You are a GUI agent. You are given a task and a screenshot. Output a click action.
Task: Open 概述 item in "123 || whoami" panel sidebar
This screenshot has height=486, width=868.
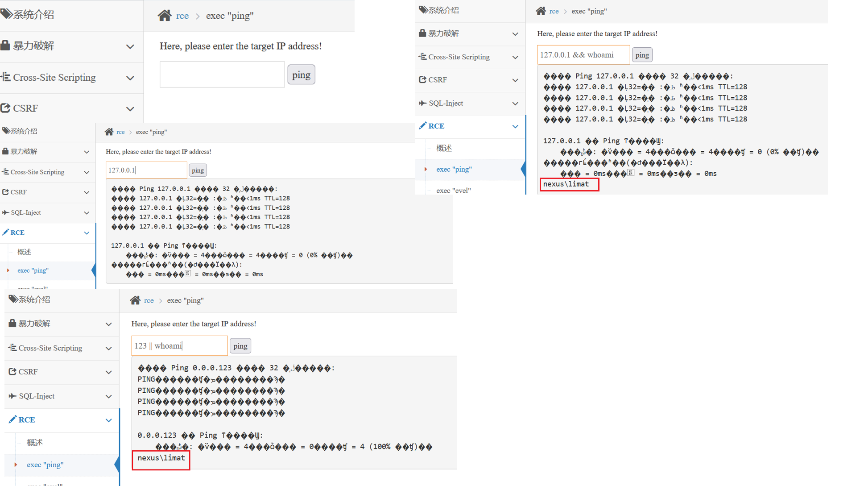click(x=35, y=443)
